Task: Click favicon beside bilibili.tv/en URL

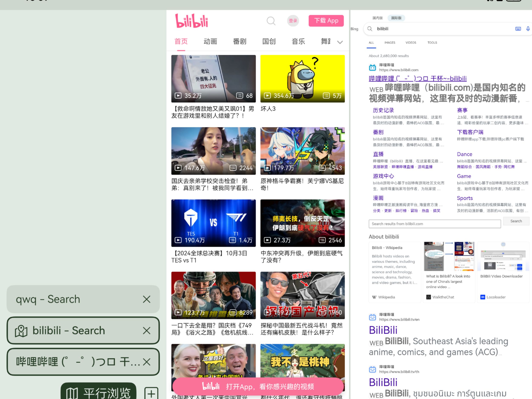Action: (372, 317)
